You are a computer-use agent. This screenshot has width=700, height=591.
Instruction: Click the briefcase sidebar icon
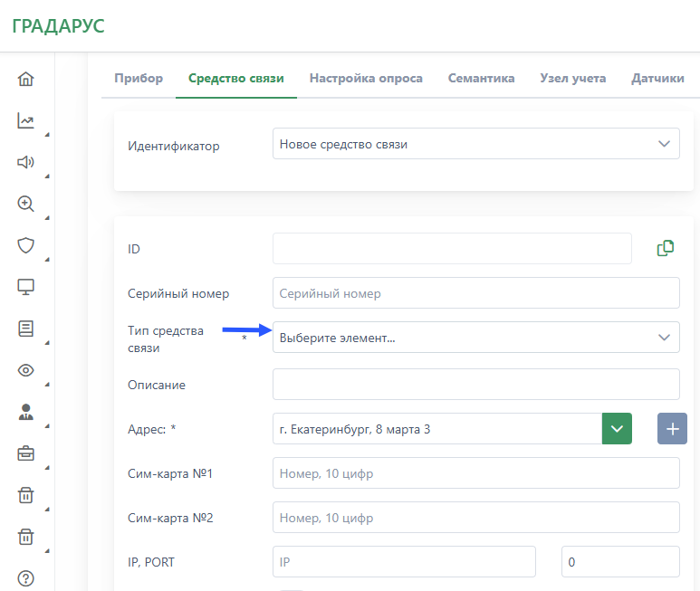tap(26, 453)
